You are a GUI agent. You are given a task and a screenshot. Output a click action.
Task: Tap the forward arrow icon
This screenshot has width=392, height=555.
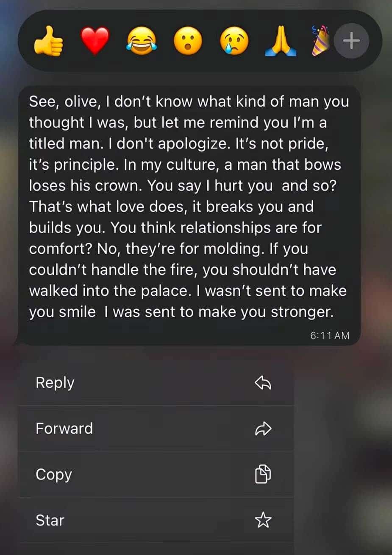click(263, 429)
